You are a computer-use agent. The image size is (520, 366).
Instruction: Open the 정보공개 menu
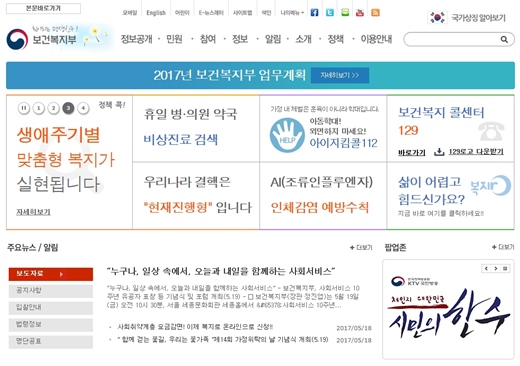pos(136,39)
